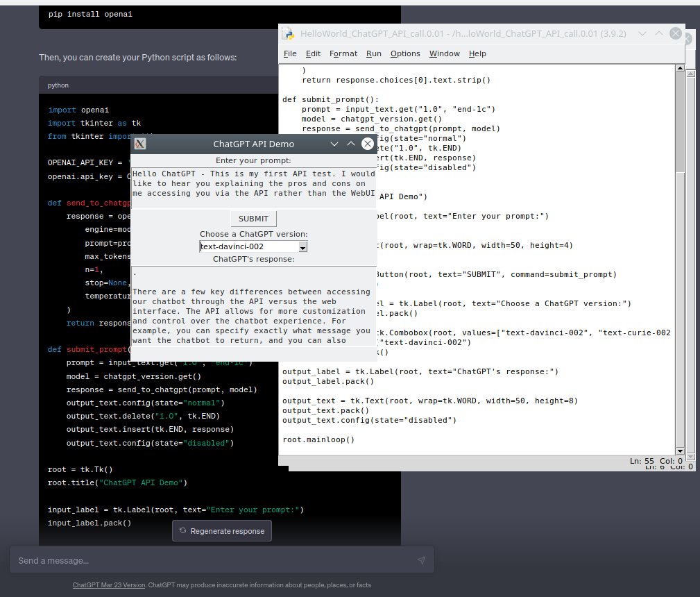This screenshot has height=597, width=700.
Task: Open the Run menu in IDLE editor
Action: coord(374,53)
